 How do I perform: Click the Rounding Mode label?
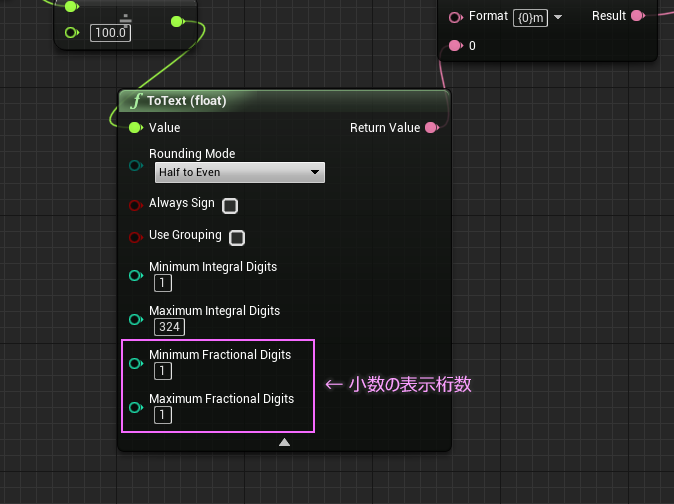(192, 153)
